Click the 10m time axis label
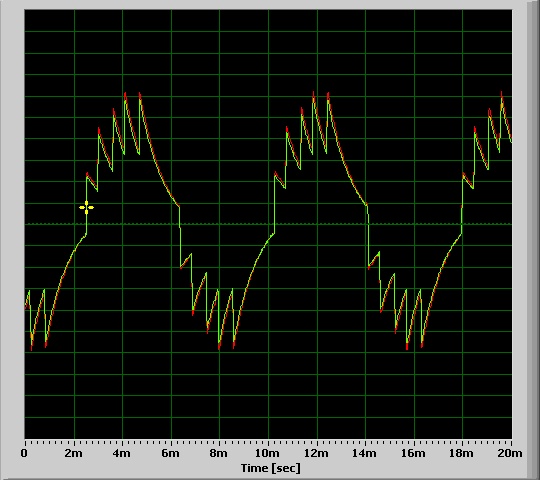 (x=267, y=453)
